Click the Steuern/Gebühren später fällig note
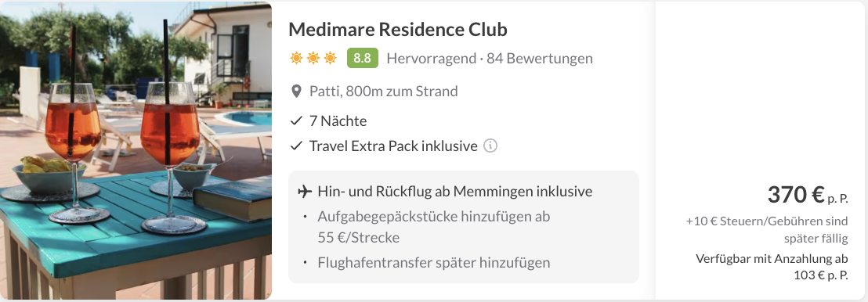The image size is (868, 302). click(767, 230)
